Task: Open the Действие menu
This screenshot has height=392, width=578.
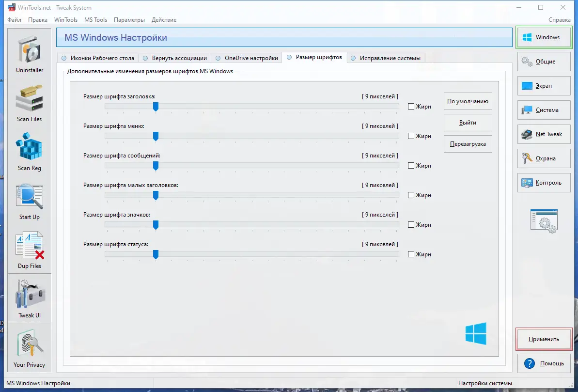Action: pos(164,20)
